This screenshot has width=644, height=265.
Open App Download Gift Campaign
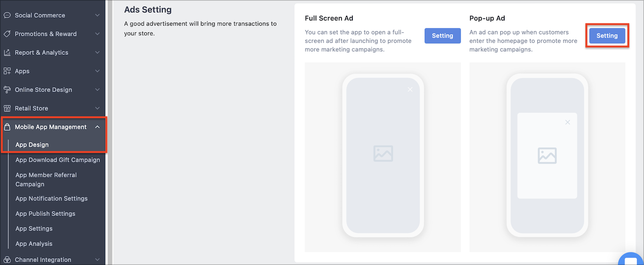point(58,160)
